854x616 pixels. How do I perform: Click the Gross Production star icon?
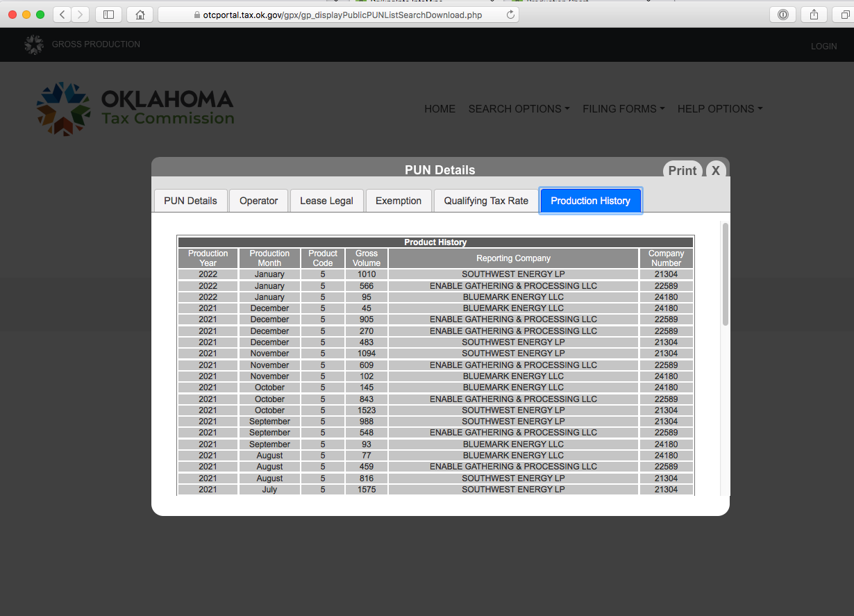(33, 44)
